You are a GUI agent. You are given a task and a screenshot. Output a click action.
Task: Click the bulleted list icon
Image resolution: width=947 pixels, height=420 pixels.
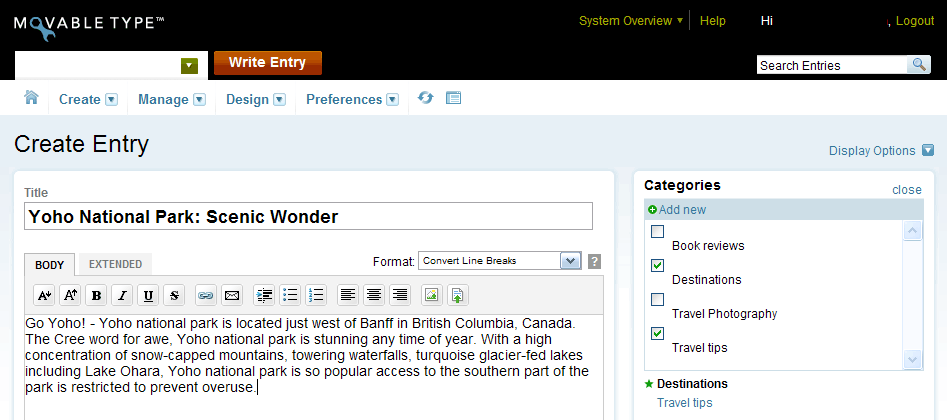[290, 295]
